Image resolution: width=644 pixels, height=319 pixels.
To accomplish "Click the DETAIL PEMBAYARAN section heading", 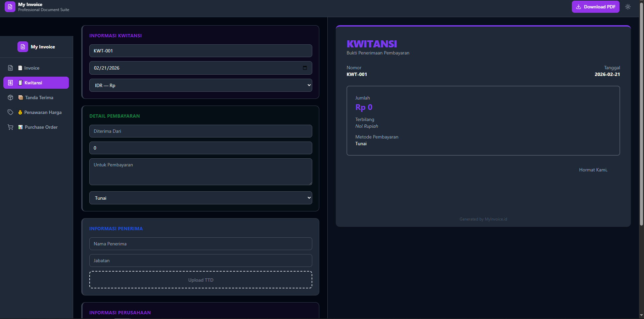I will 114,116.
